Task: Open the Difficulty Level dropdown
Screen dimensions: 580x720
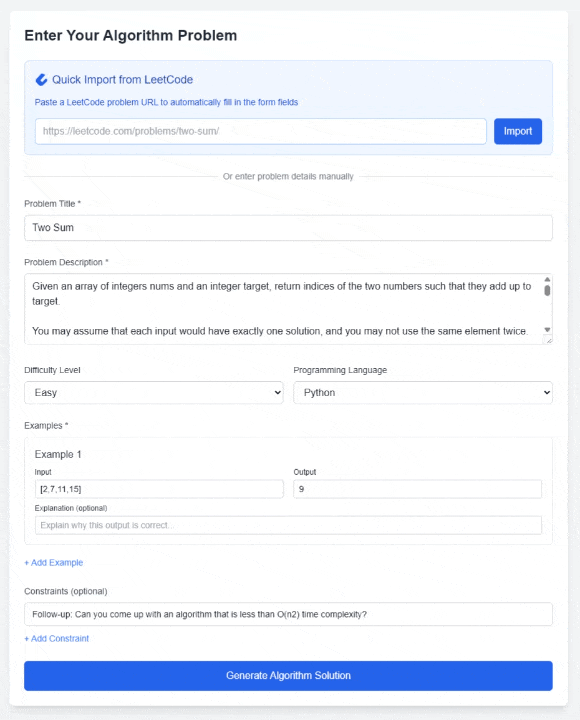Action: [x=154, y=393]
